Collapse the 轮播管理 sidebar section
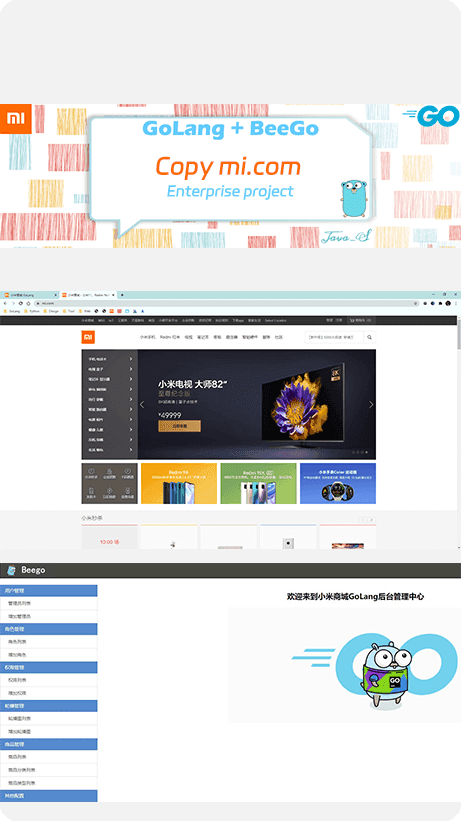This screenshot has height=821, width=461. (49, 706)
